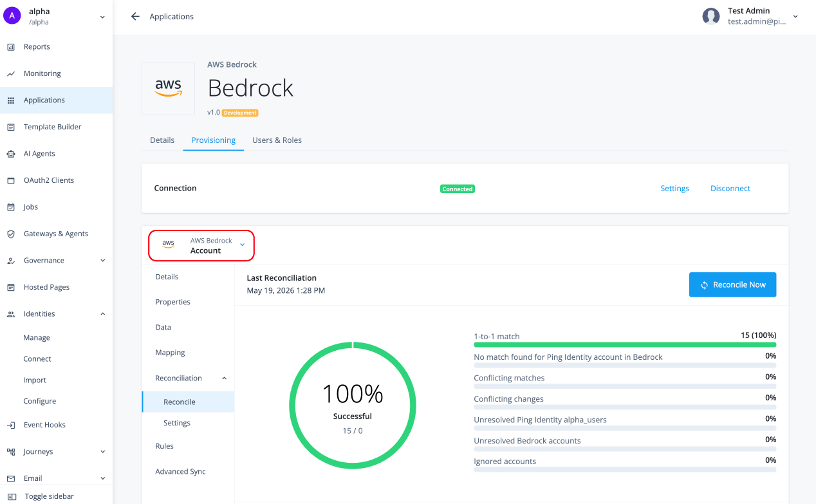Viewport: 816px width, 504px height.
Task: Click the Identities people icon
Action: (11, 314)
